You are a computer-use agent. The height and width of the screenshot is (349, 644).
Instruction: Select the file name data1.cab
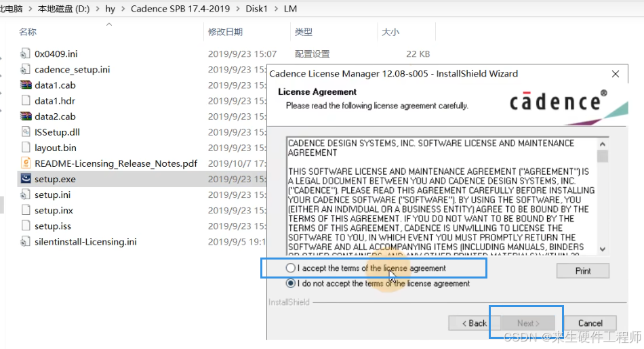pyautogui.click(x=55, y=85)
